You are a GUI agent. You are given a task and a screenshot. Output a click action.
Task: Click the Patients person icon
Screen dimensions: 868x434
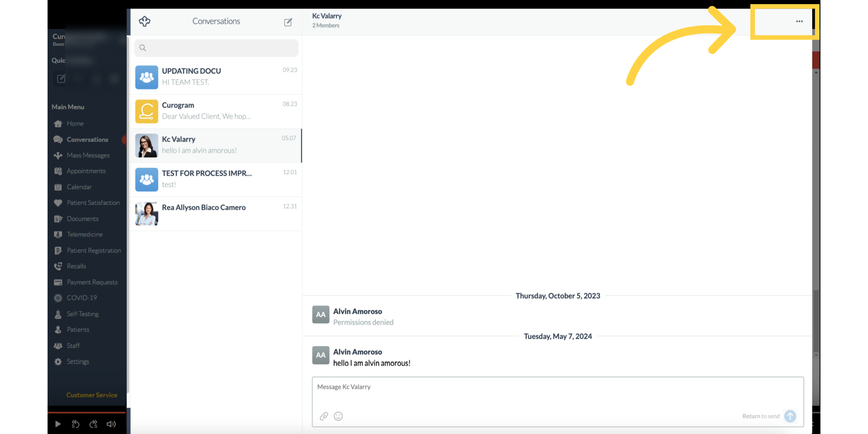coord(58,330)
